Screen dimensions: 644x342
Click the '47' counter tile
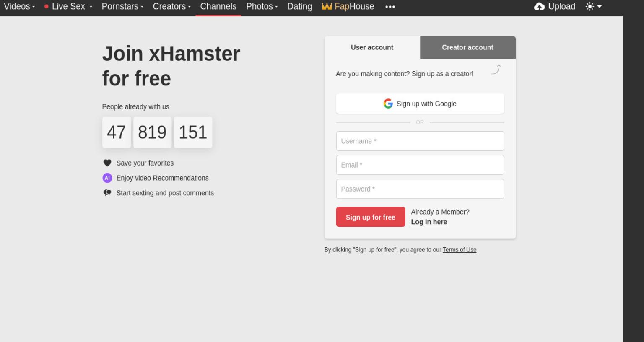pos(116,132)
